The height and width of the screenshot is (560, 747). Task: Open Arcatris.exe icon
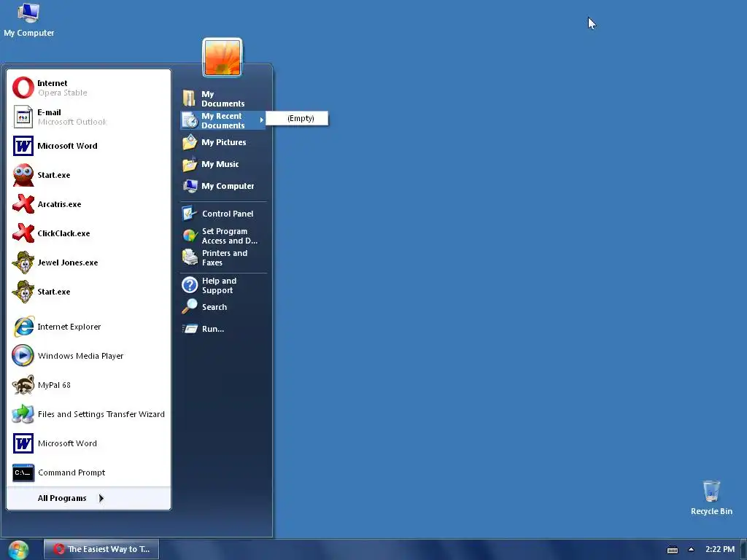click(x=23, y=204)
